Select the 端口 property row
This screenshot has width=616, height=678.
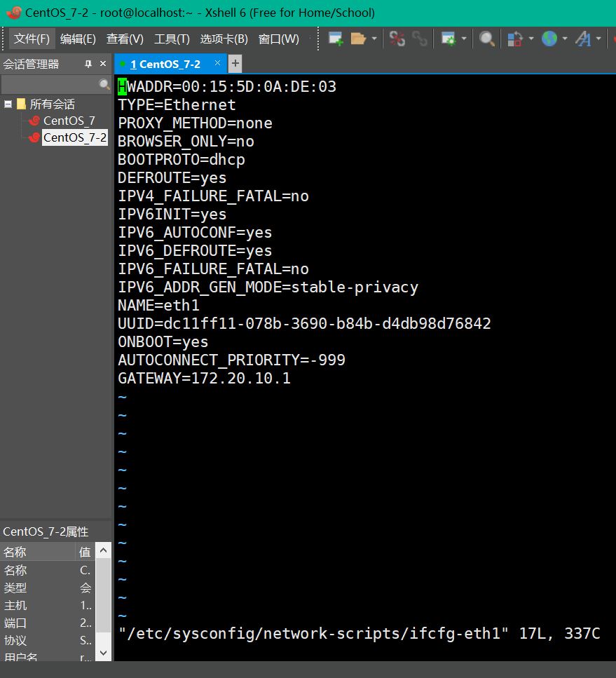[48, 623]
